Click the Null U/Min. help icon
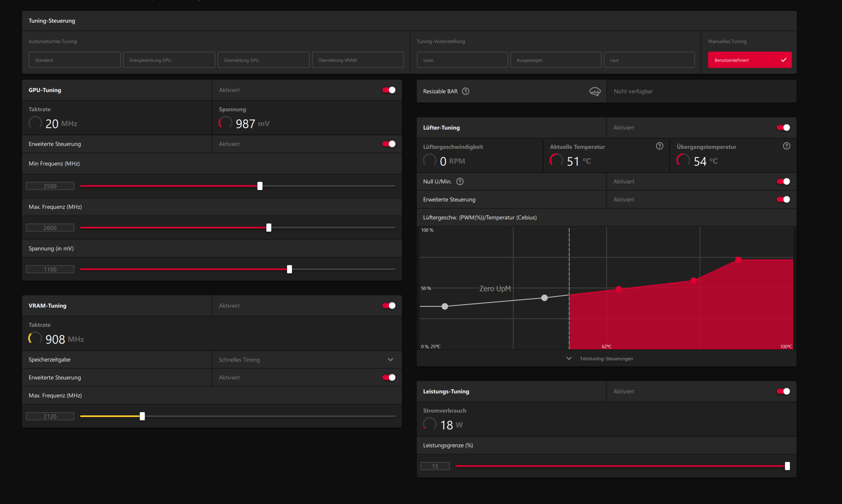Screen dimensions: 842x504 point(460,181)
